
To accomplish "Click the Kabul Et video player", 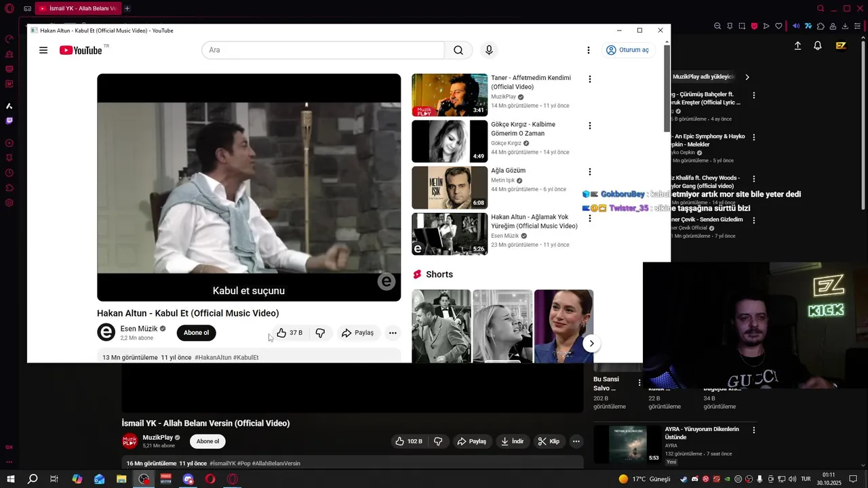I will (x=249, y=187).
